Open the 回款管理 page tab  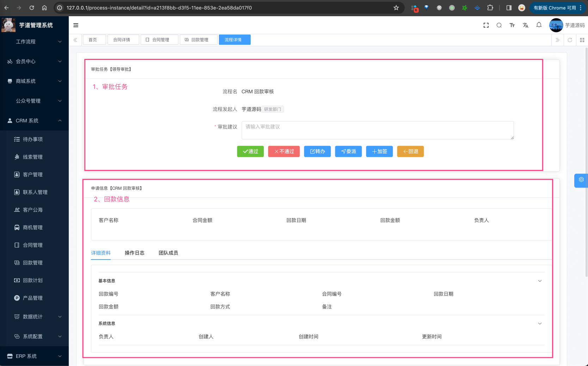pyautogui.click(x=198, y=40)
